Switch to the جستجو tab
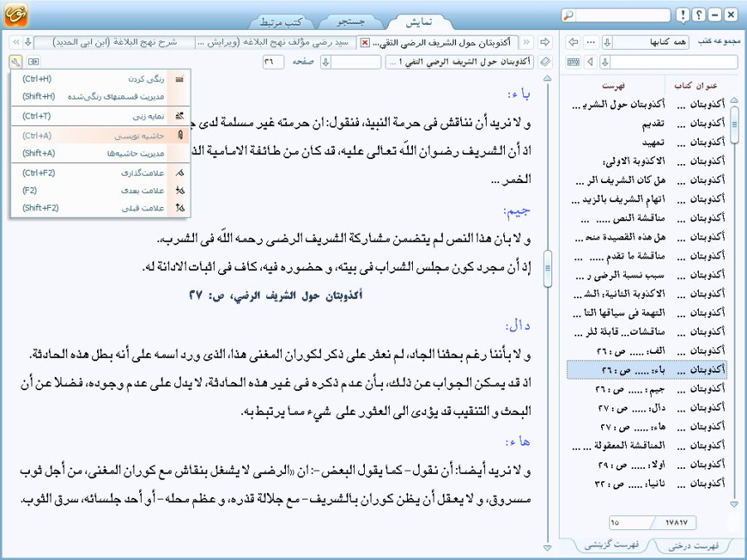 click(x=351, y=22)
